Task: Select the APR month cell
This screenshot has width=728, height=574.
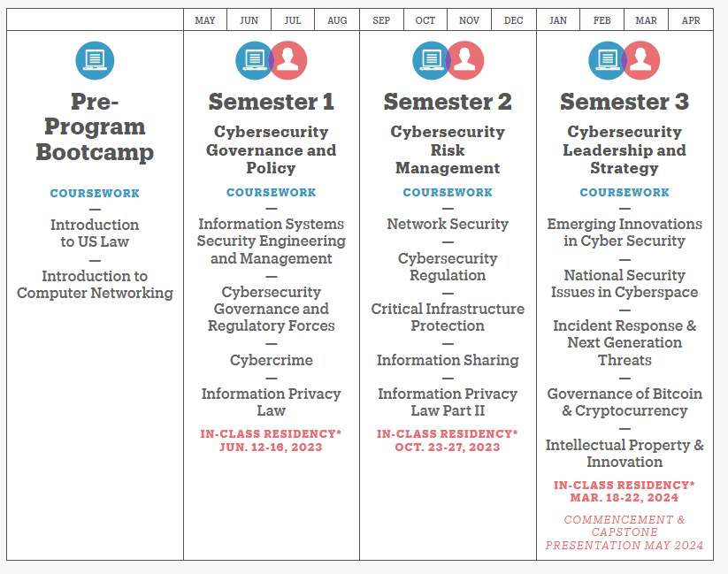Action: click(691, 20)
